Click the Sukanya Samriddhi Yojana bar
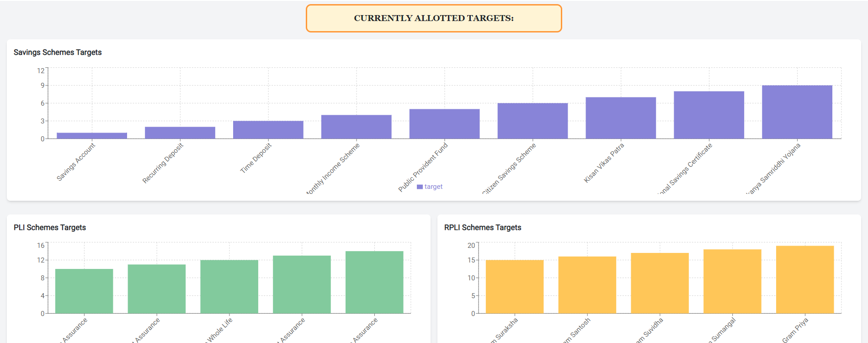Screen dimensions: 868x343 click(x=797, y=112)
